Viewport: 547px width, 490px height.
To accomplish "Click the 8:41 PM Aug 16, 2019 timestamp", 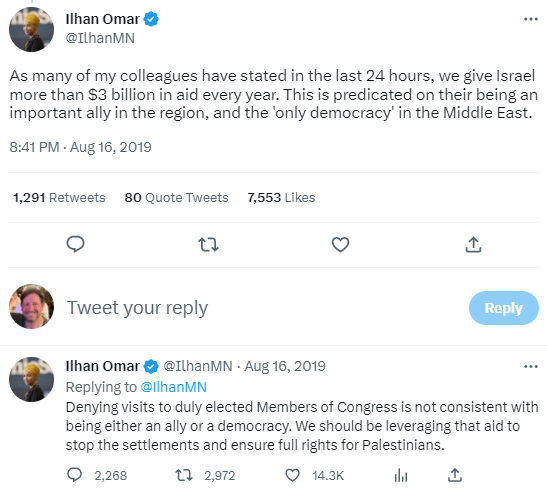I will pyautogui.click(x=80, y=147).
